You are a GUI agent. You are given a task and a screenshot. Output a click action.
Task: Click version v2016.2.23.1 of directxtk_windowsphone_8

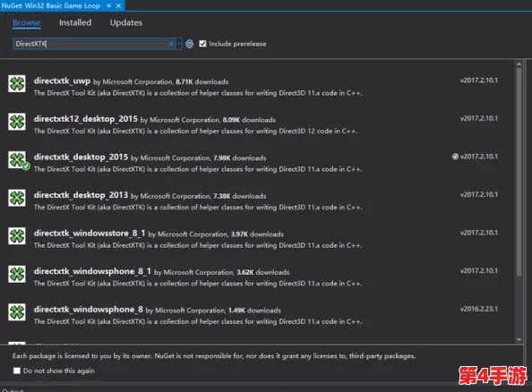[479, 309]
